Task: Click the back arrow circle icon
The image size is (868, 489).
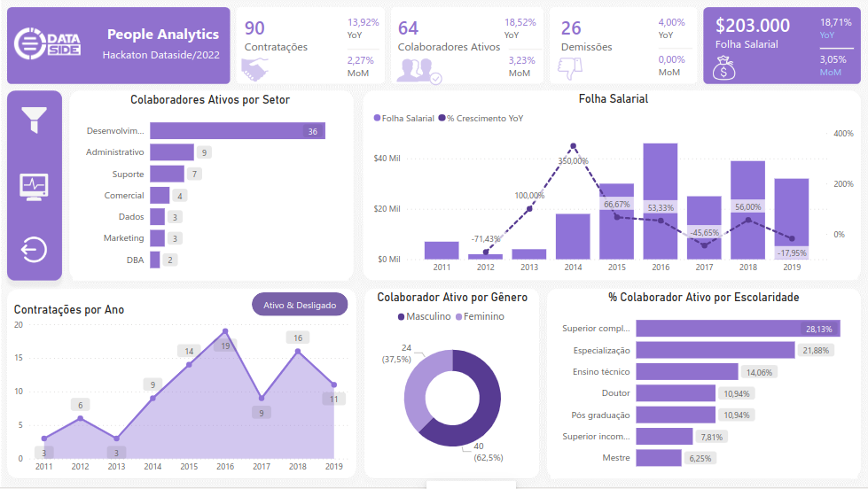Action: (x=35, y=250)
